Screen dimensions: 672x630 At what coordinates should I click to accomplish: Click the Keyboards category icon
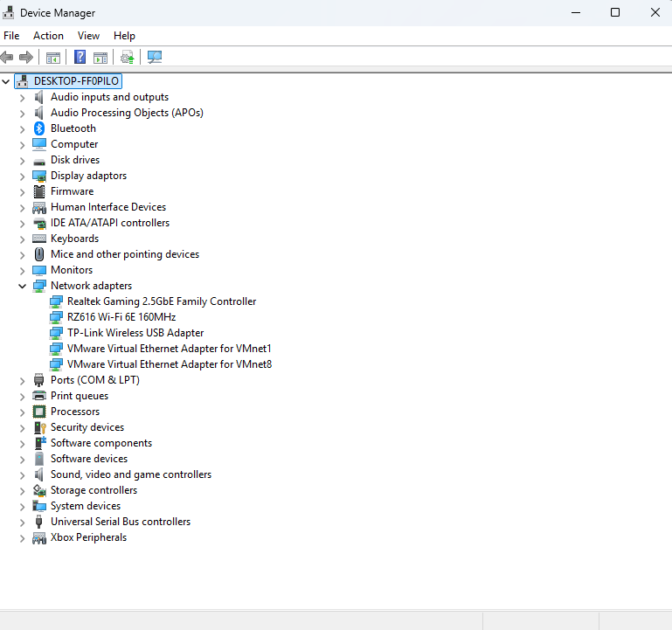tap(39, 239)
